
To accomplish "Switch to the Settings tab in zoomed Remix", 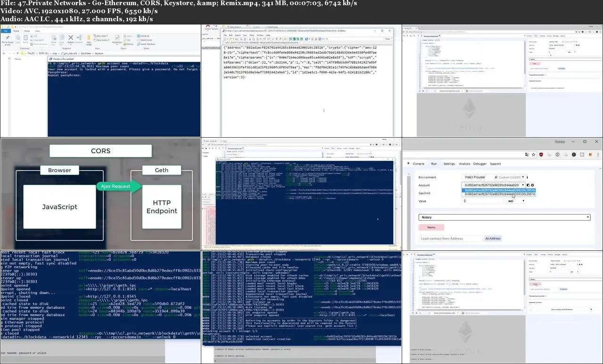I will (x=449, y=164).
